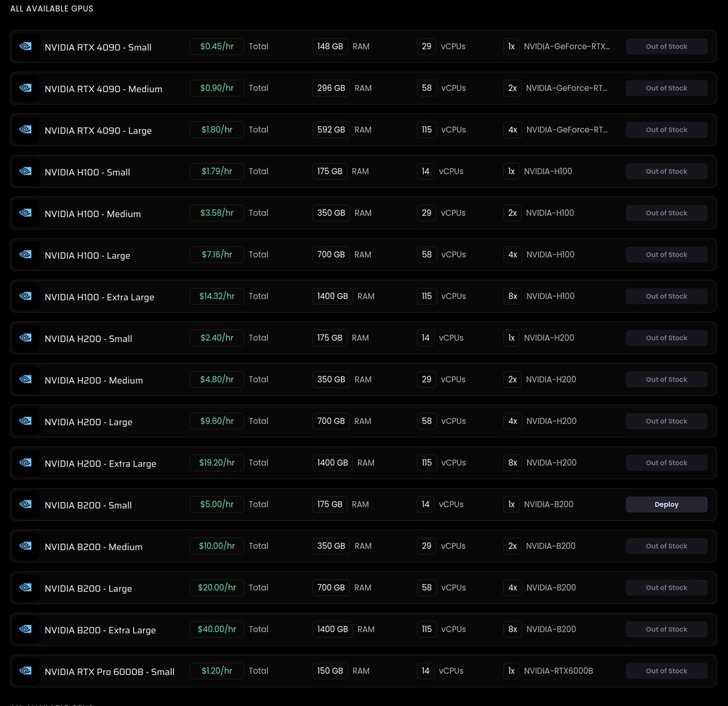Click the NVIDIA H200 - Extra Large name
This screenshot has width=728, height=706.
pyautogui.click(x=100, y=463)
